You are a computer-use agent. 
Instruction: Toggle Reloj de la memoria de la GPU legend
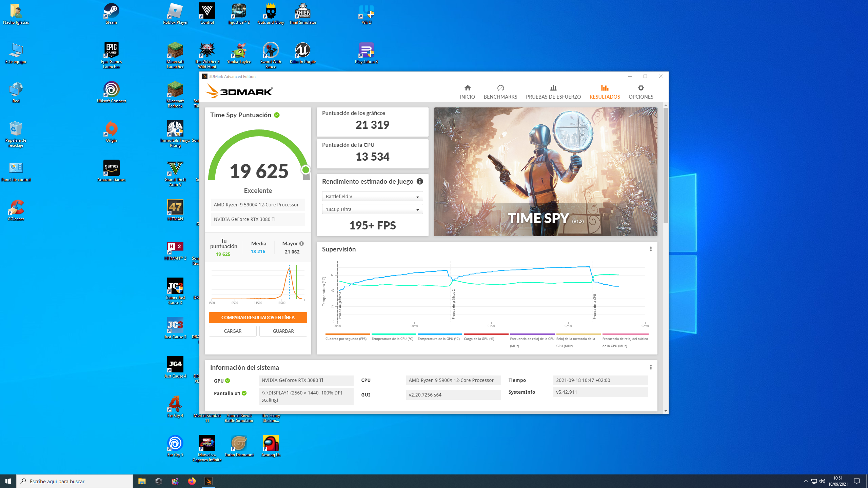click(x=578, y=341)
